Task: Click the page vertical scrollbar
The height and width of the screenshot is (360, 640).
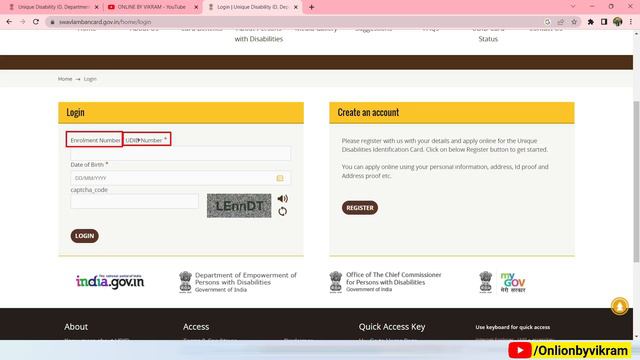Action: pos(636,182)
